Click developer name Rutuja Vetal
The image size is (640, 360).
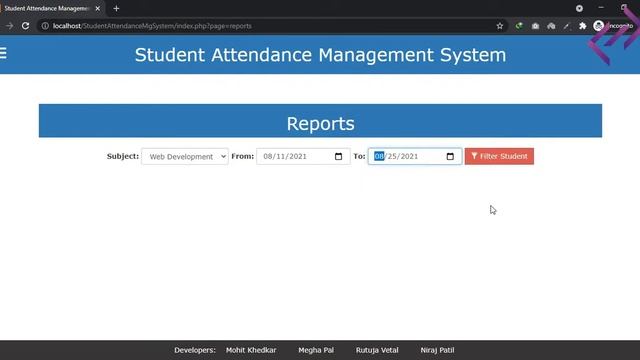[377, 350]
